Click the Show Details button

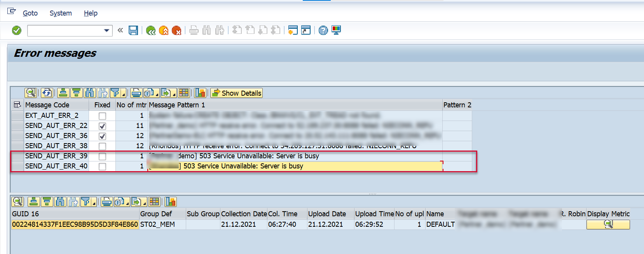(237, 93)
